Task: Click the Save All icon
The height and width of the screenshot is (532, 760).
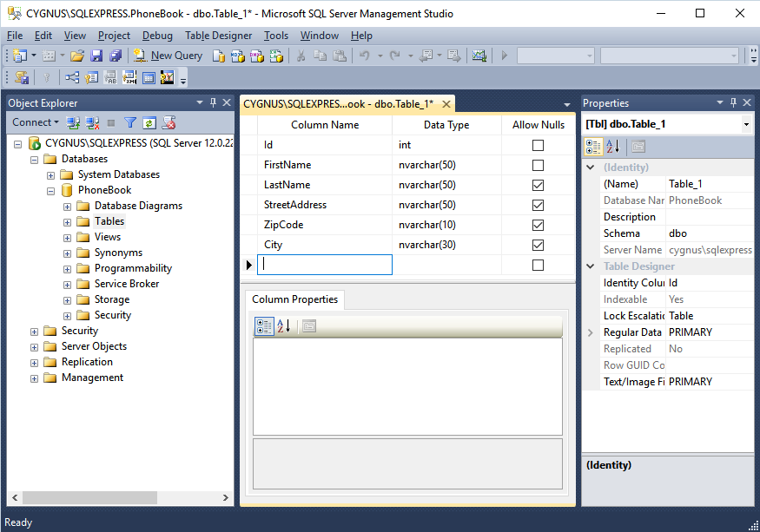Action: coord(116,56)
